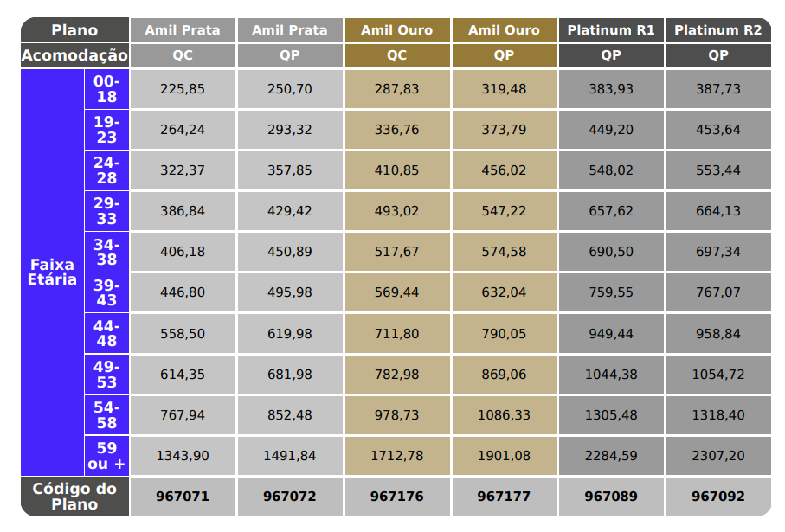This screenshot has width=785, height=532.
Task: Select the Faixa Etária label cell
Action: pyautogui.click(x=52, y=272)
